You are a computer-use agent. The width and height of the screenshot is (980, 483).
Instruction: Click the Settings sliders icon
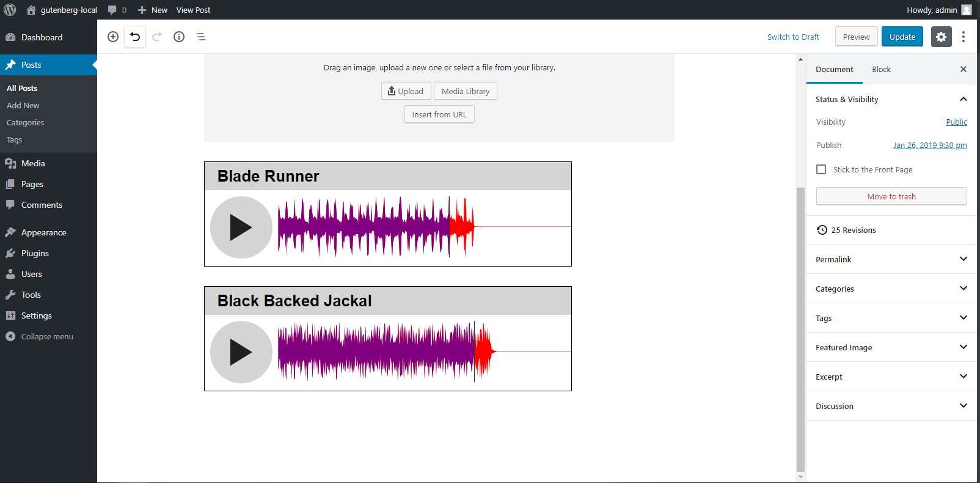(x=10, y=315)
